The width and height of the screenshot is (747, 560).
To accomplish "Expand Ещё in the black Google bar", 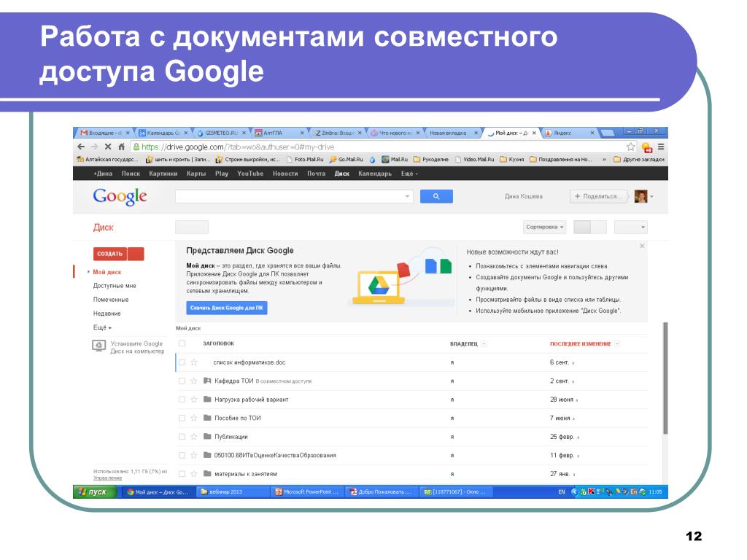I will (x=410, y=174).
